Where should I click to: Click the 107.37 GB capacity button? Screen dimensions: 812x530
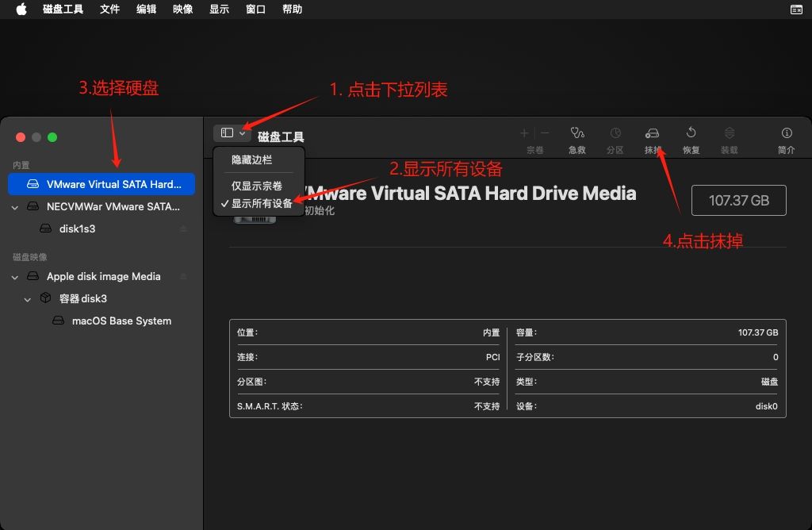[x=738, y=200]
